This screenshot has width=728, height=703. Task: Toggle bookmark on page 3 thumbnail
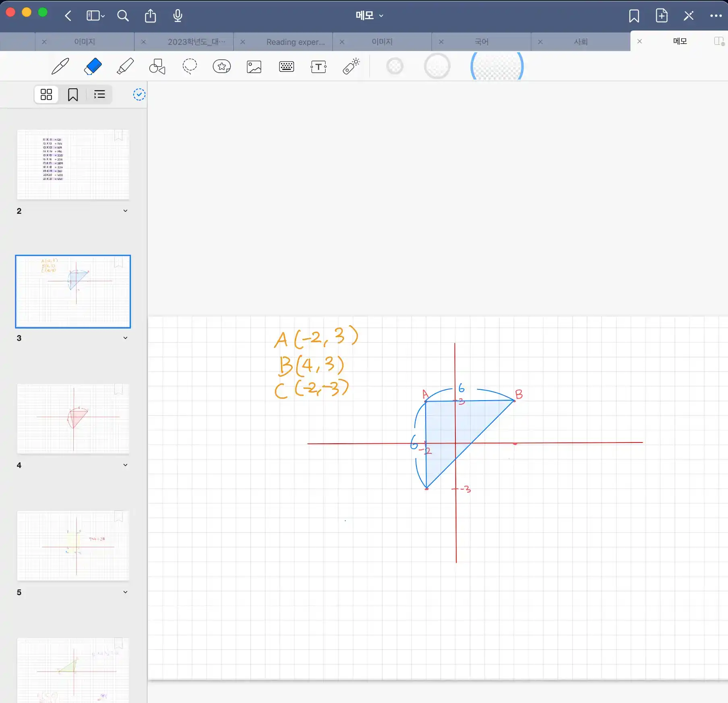pyautogui.click(x=118, y=262)
